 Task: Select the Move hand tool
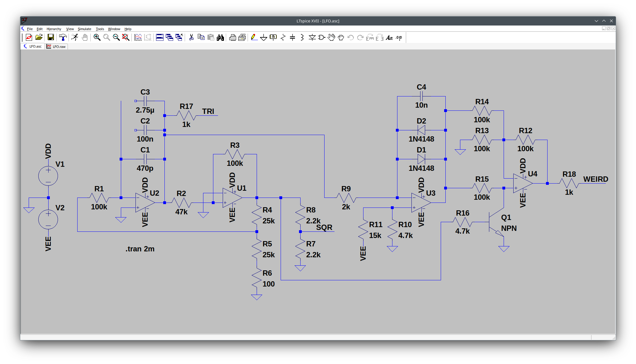(331, 38)
